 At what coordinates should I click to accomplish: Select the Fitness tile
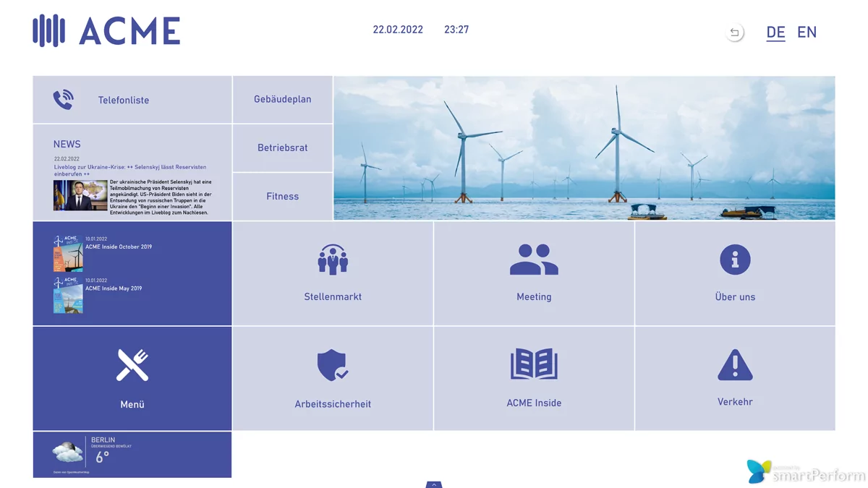(x=283, y=196)
